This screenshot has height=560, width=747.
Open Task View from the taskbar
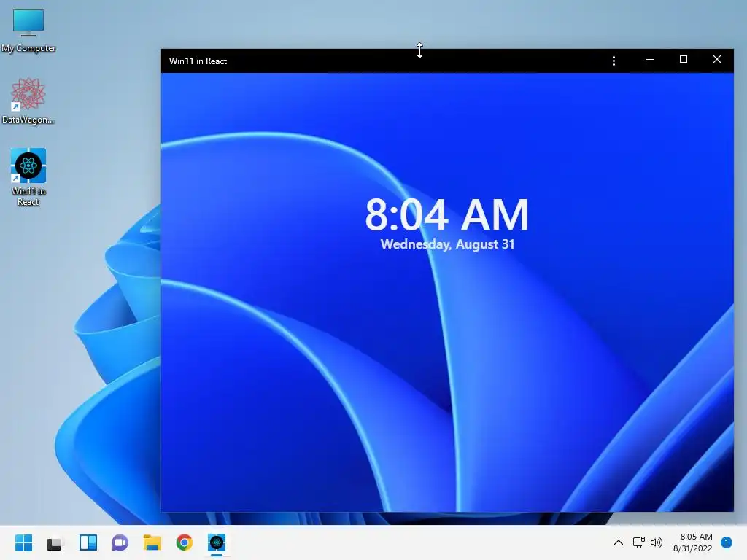(55, 542)
